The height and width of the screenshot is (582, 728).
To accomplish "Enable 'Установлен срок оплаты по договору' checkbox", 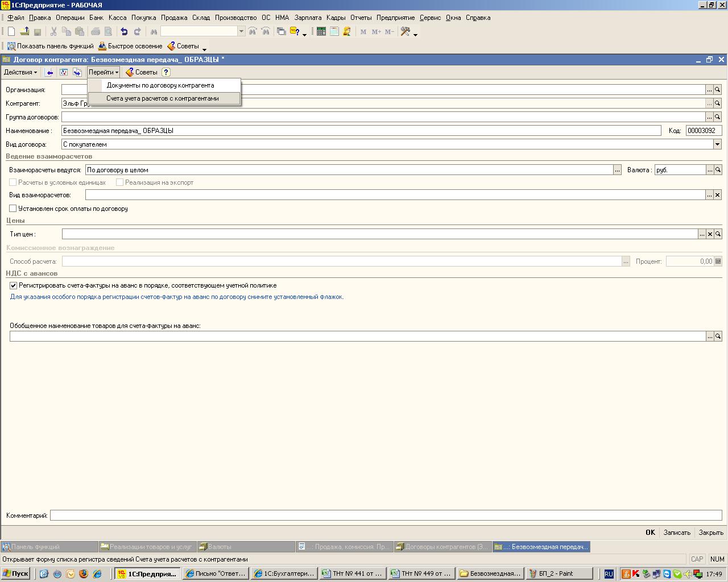I will click(13, 209).
